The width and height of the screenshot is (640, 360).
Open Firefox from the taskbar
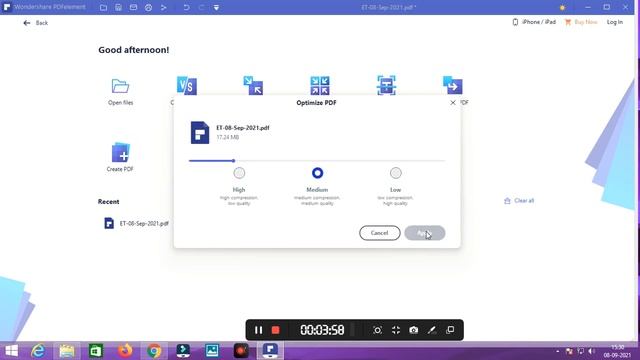click(125, 351)
